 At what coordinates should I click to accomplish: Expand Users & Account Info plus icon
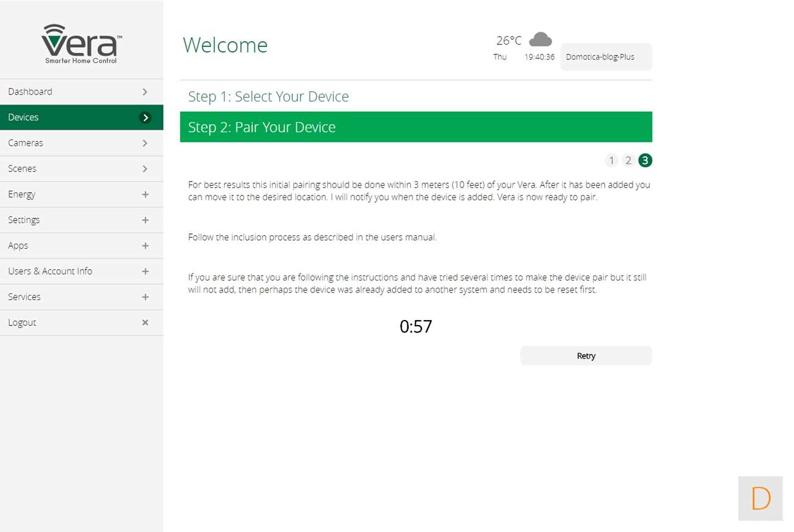(x=145, y=271)
